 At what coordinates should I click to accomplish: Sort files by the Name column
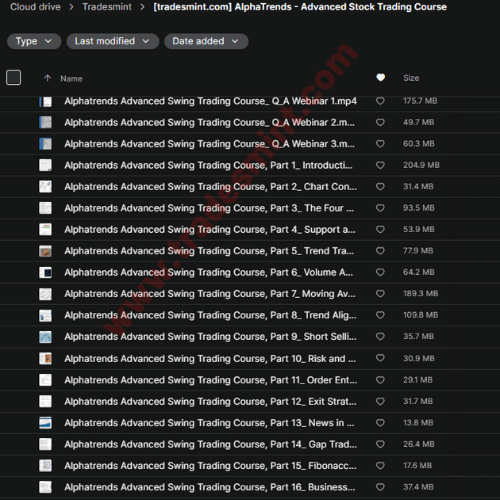point(71,79)
